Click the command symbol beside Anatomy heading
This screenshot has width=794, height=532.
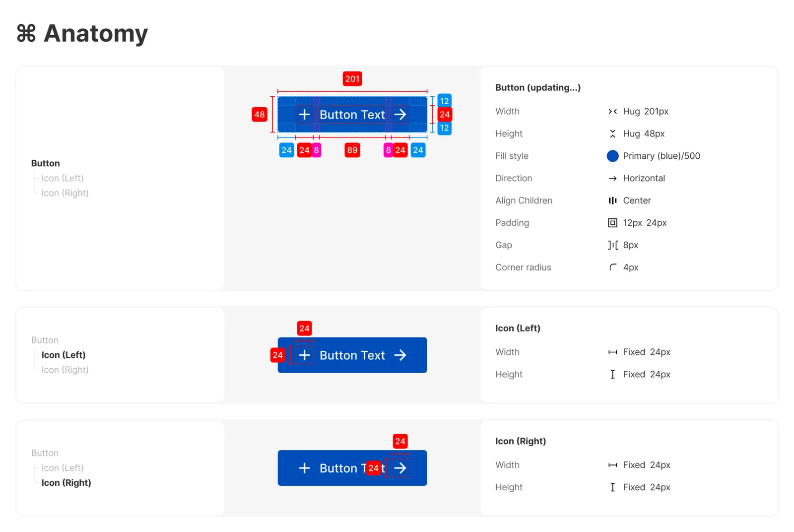coord(26,34)
